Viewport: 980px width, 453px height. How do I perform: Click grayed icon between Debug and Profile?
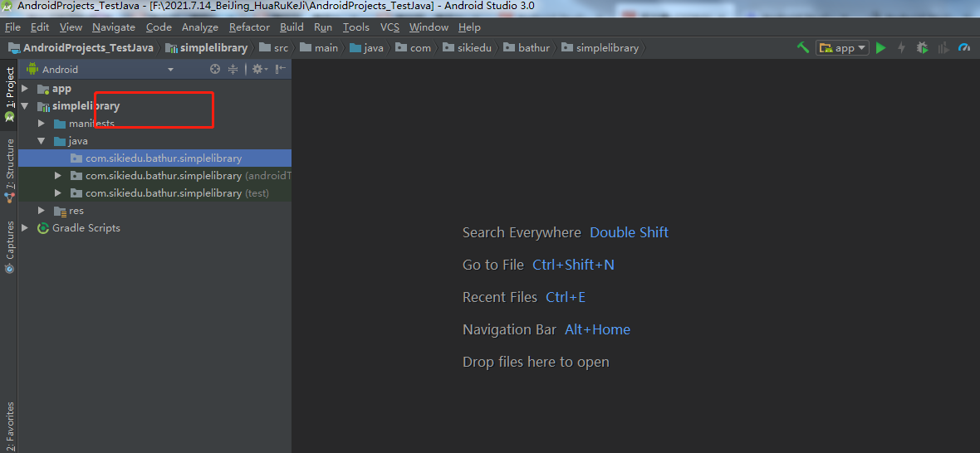(943, 48)
